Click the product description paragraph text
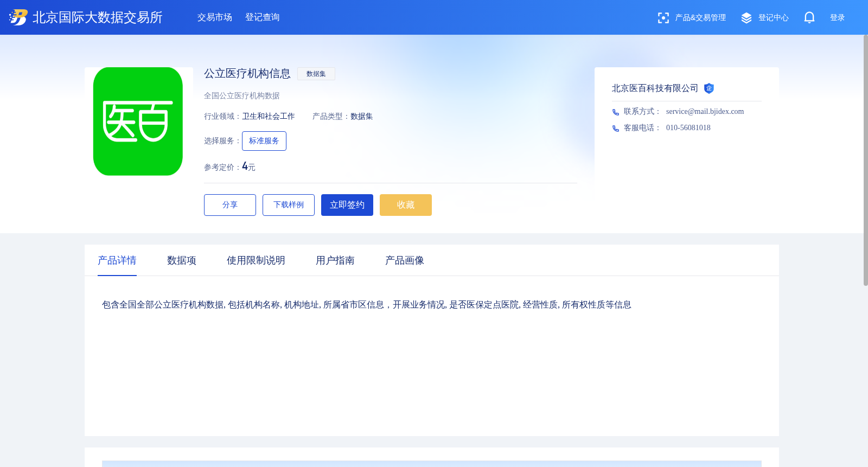Screen dimensions: 868x467 [367, 305]
